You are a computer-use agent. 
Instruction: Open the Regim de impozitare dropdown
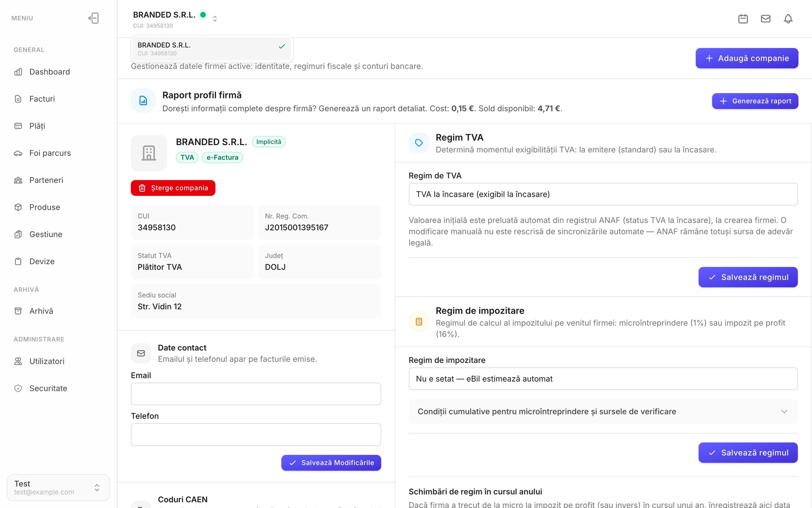[603, 379]
